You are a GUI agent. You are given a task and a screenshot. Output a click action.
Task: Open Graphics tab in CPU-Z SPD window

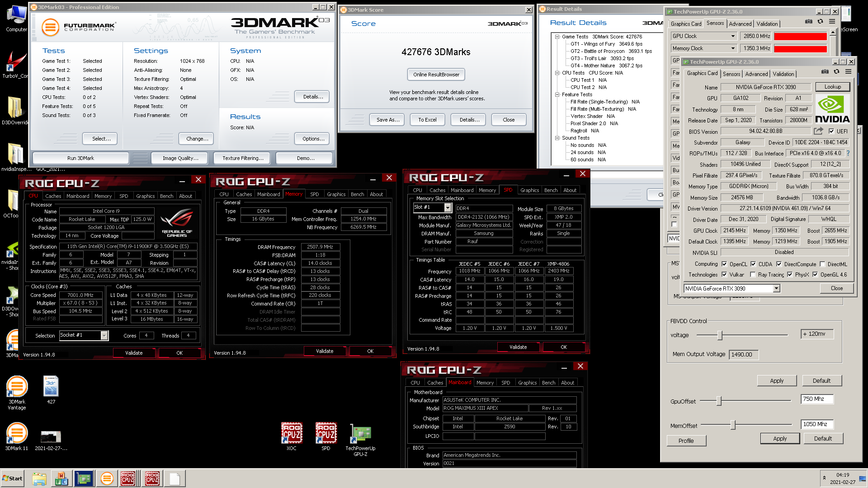point(529,190)
